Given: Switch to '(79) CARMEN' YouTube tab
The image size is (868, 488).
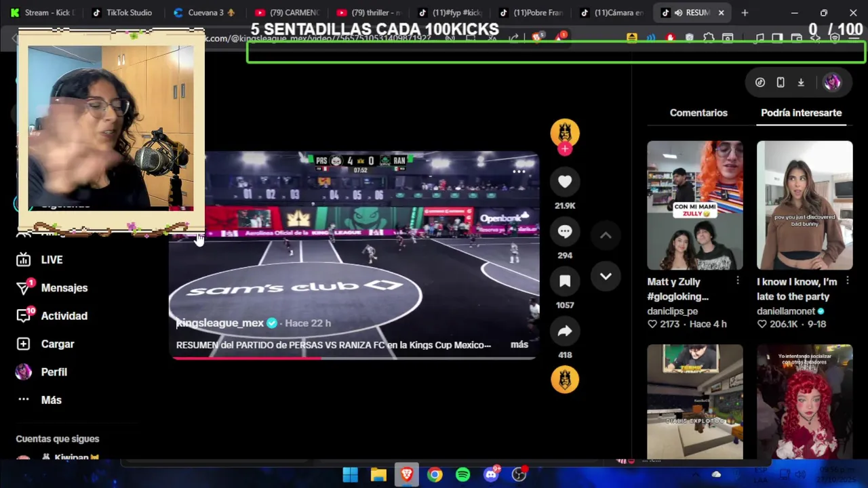Looking at the screenshot, I should tap(286, 12).
